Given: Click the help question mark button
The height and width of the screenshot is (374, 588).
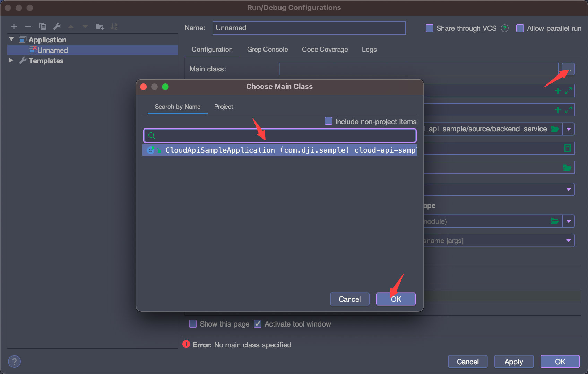Looking at the screenshot, I should click(x=14, y=362).
